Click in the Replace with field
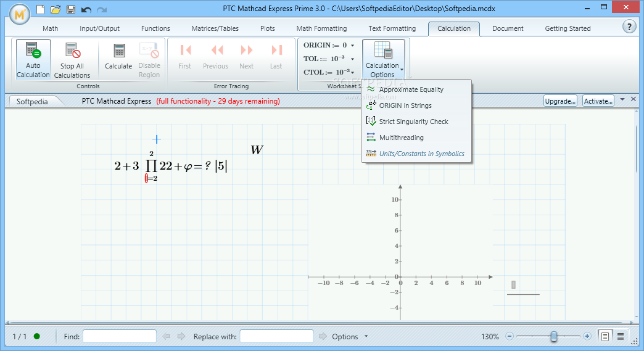The height and width of the screenshot is (351, 644). [276, 336]
